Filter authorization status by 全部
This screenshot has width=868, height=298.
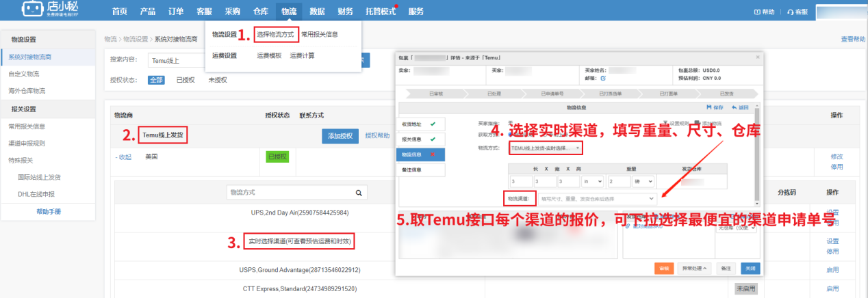pos(156,80)
